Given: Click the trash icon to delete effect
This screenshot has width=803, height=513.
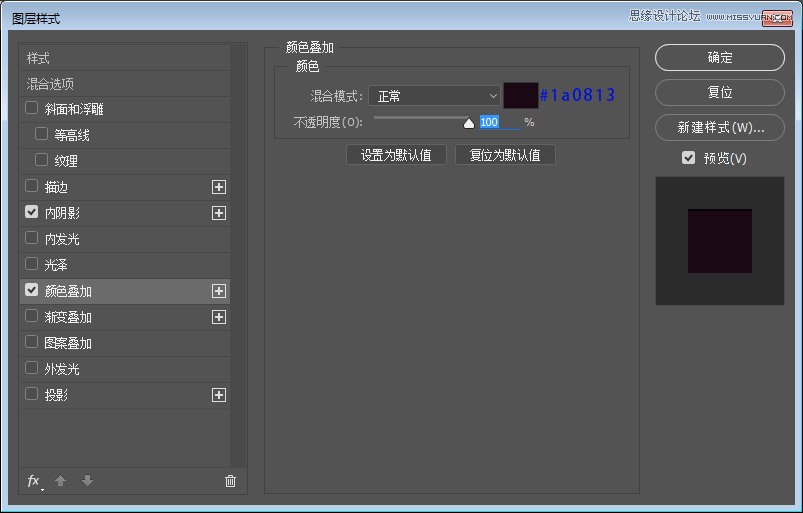Looking at the screenshot, I should (230, 481).
